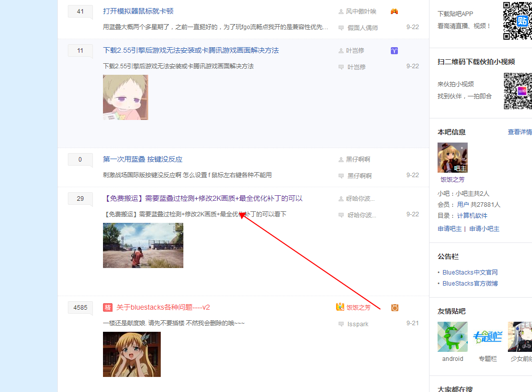The width and height of the screenshot is (532, 392).
Task: Open thread 第一次用蓝叠 按键没反应
Action: [x=143, y=160]
